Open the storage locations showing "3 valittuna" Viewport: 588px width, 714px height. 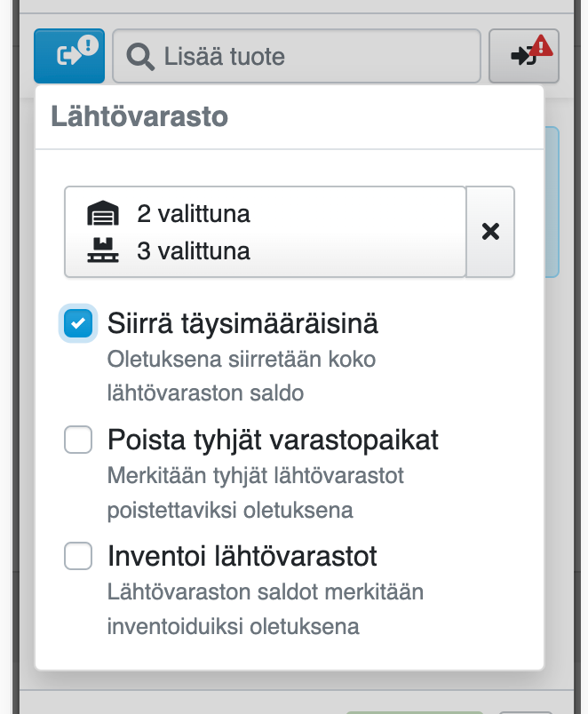point(194,250)
